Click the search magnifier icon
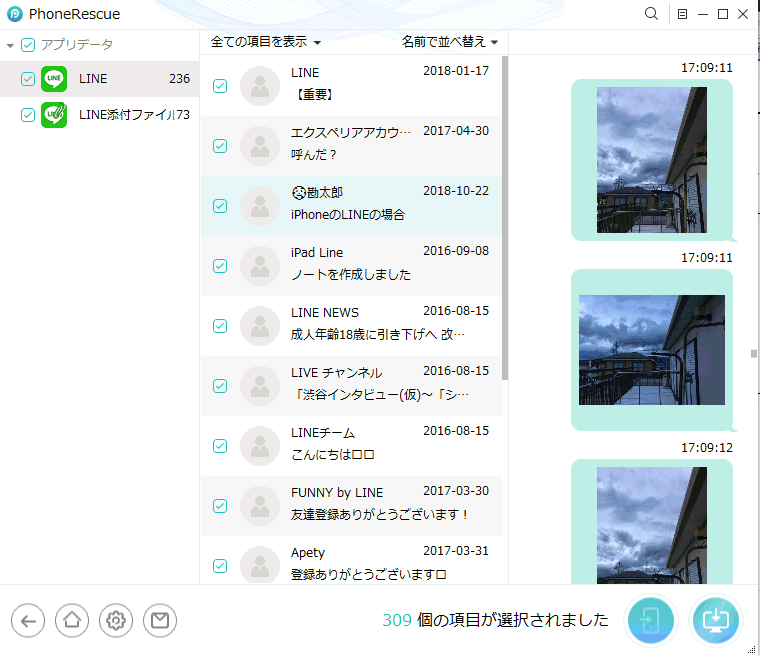The image size is (760, 656). coord(651,14)
